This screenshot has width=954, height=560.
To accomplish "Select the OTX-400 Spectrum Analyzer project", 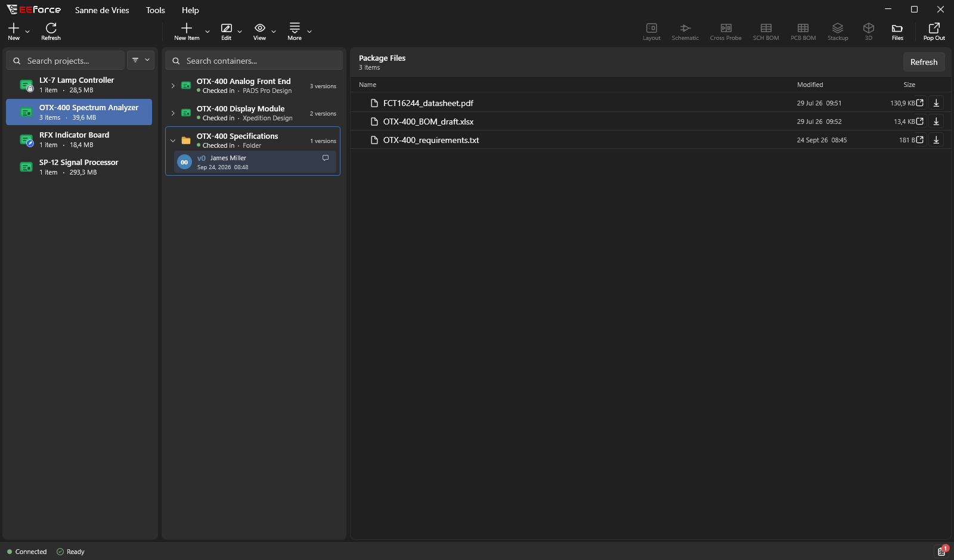I will coord(79,112).
